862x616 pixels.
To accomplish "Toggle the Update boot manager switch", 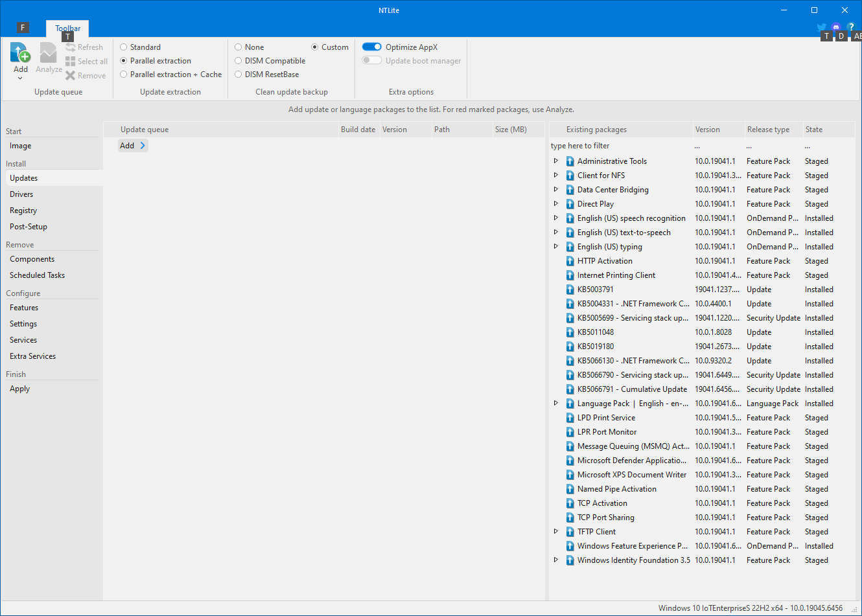I will tap(371, 60).
